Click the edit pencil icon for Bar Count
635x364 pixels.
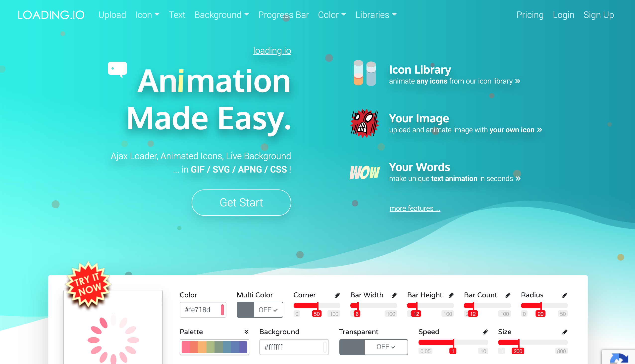[x=507, y=295]
